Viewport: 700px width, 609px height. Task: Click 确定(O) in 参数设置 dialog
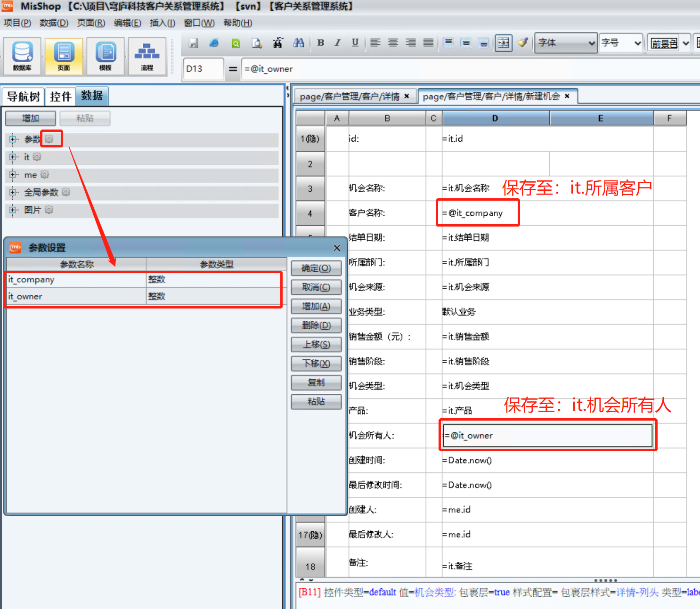(316, 268)
